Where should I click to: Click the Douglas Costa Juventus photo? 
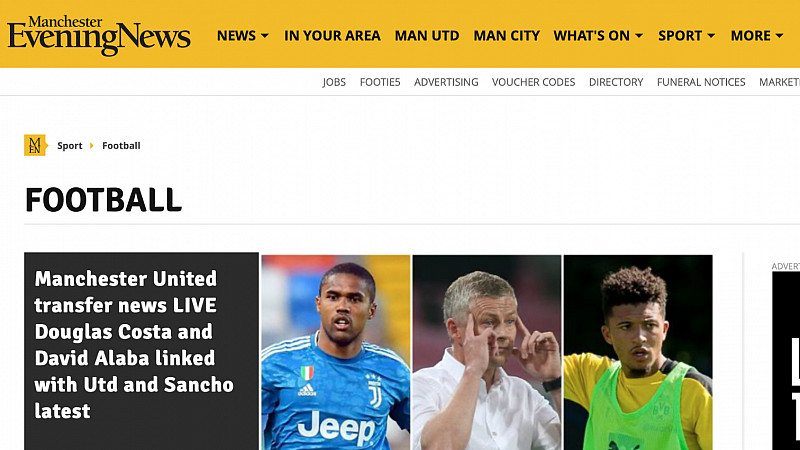pyautogui.click(x=336, y=352)
